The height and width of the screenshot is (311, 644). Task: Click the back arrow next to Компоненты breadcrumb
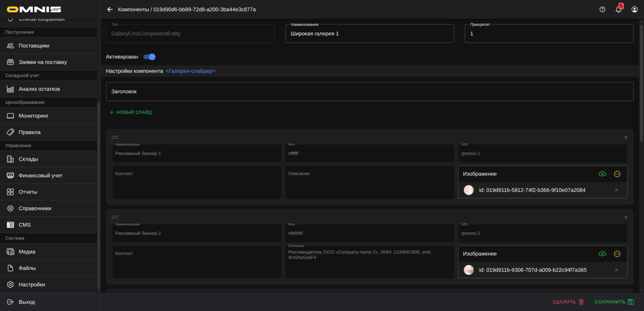[110, 9]
